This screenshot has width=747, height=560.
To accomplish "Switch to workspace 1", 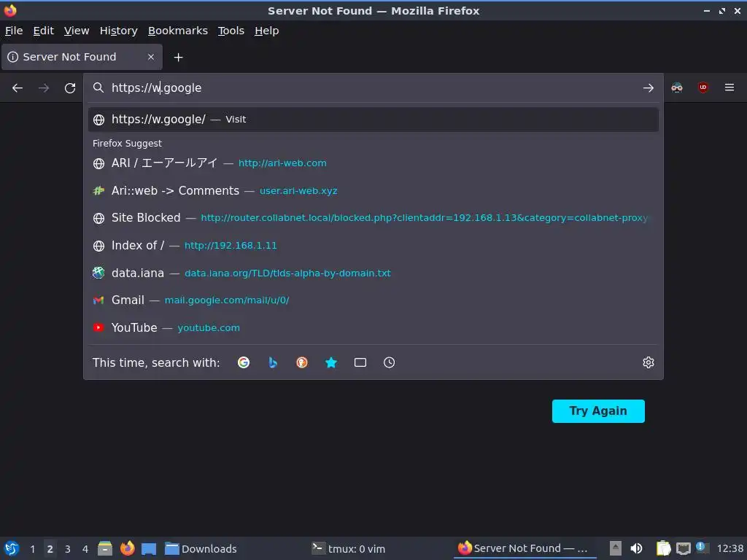I will point(32,549).
